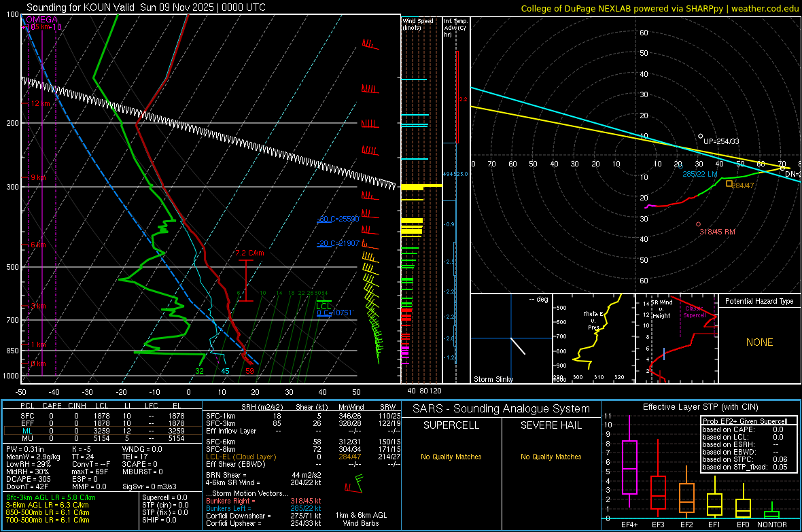Image resolution: width=802 pixels, height=532 pixels.
Task: Click the SHIP = 0.0 value
Action: coord(159,520)
